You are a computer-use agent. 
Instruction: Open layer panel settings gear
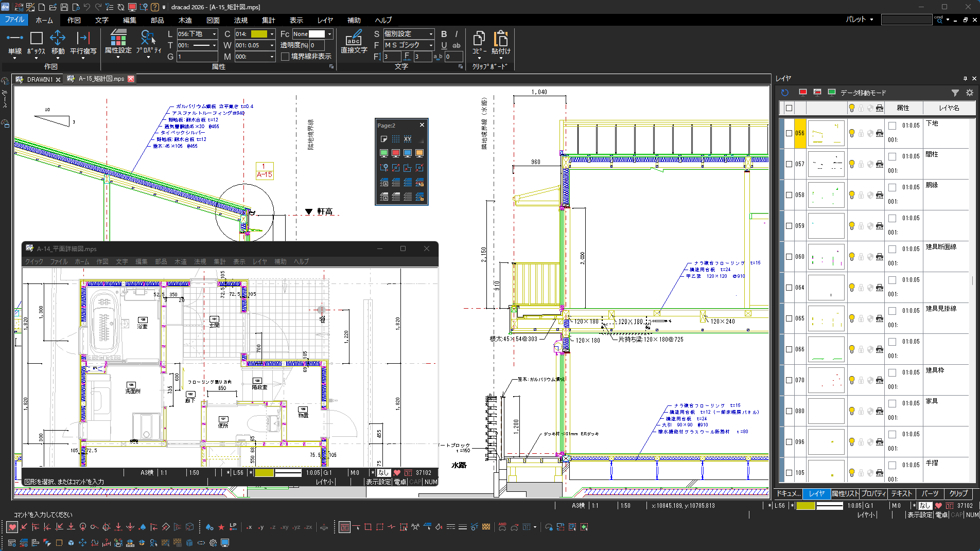[970, 93]
